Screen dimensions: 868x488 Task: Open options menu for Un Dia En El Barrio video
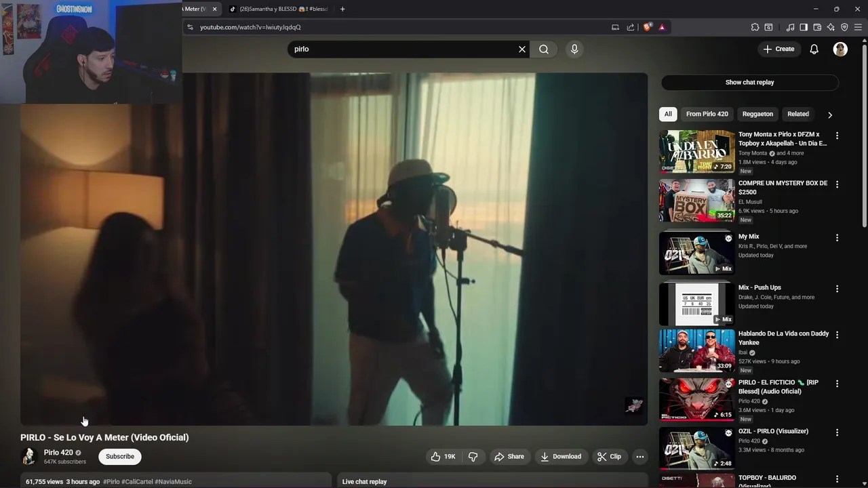coord(837,136)
